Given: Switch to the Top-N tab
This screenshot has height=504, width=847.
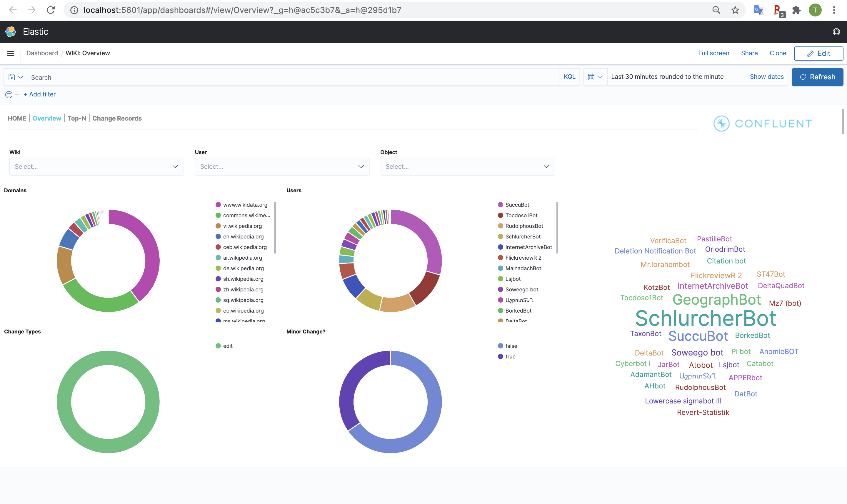Looking at the screenshot, I should pos(77,118).
